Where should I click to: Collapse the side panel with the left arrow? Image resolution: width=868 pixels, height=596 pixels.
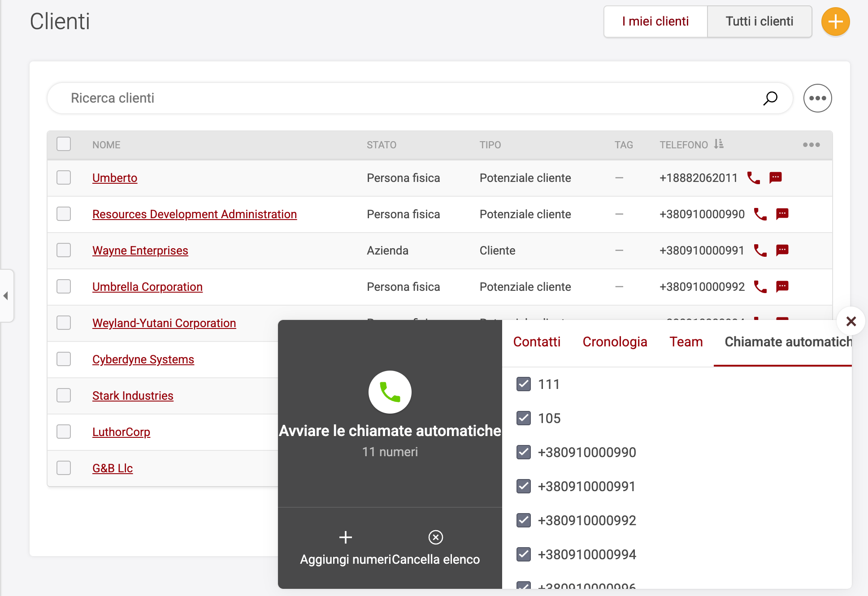coord(6,296)
